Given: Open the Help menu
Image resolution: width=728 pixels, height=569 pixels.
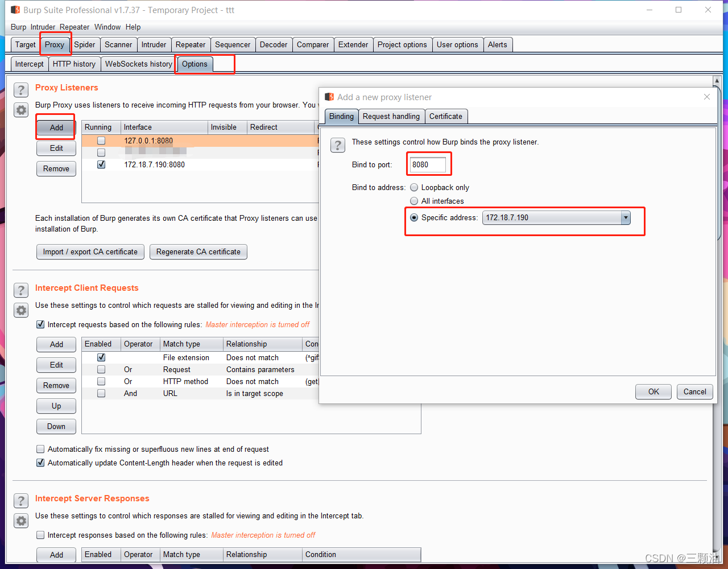Looking at the screenshot, I should (133, 27).
